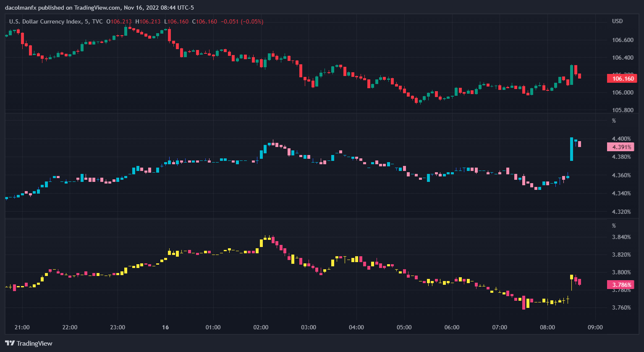644x352 pixels.
Task: Click the 06:00 time axis label
Action: point(452,327)
